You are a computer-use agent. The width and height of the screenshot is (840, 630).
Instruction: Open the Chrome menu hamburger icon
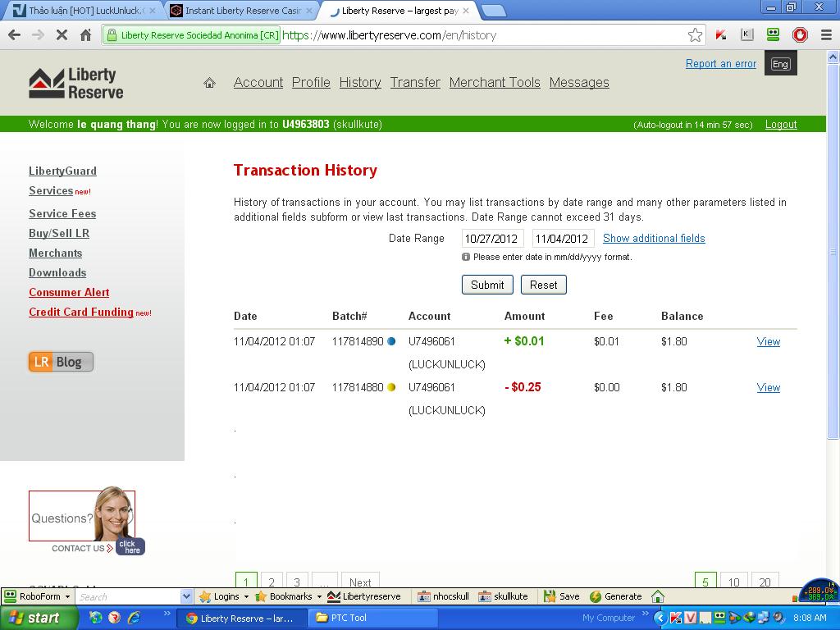coord(826,35)
